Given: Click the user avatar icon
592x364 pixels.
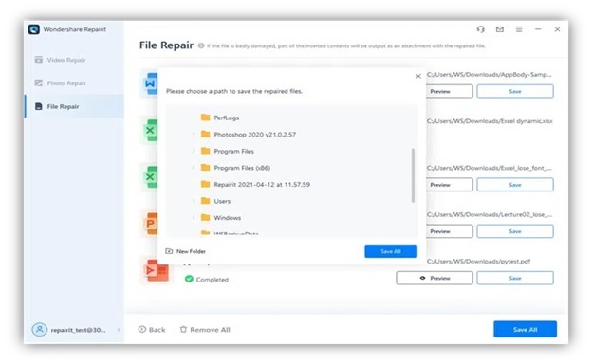Looking at the screenshot, I should click(x=39, y=329).
